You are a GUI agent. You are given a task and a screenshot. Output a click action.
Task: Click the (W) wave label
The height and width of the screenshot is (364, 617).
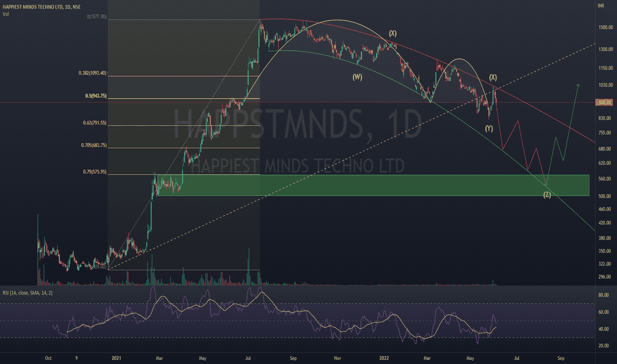(357, 77)
